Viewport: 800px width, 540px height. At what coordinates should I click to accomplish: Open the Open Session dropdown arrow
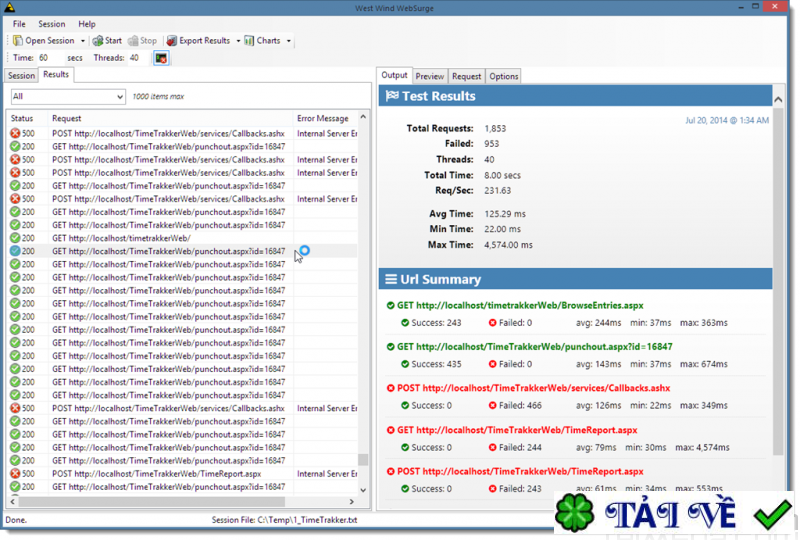(83, 41)
